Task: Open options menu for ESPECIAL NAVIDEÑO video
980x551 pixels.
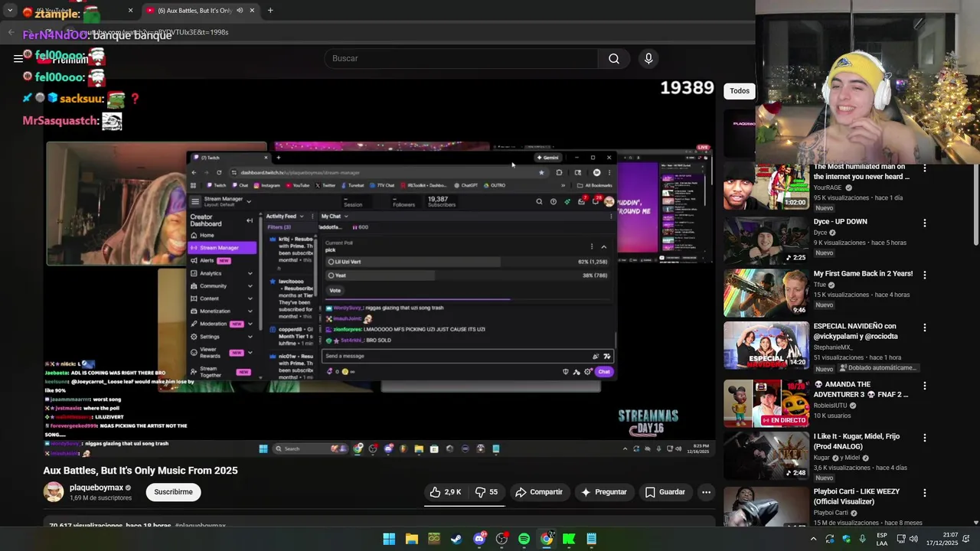Action: coord(924,328)
